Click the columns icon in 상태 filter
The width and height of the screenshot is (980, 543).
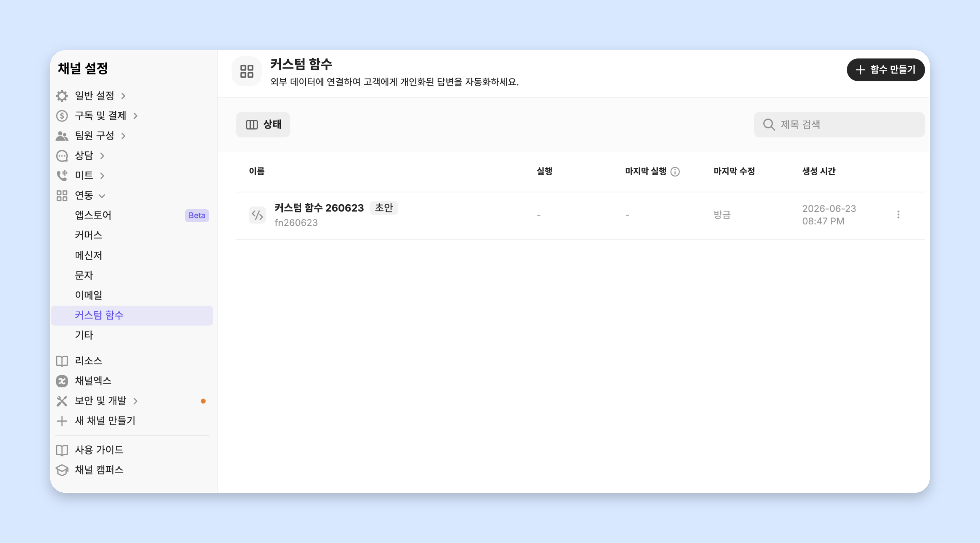point(252,124)
